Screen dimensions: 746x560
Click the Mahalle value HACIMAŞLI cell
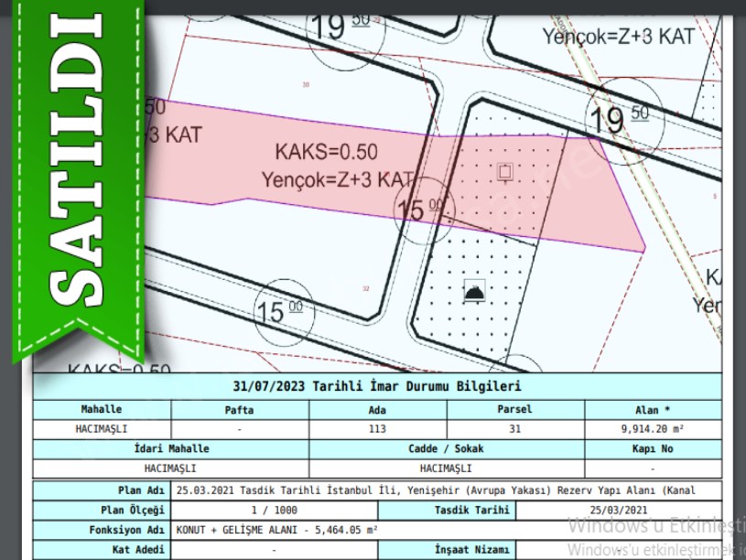click(x=101, y=429)
